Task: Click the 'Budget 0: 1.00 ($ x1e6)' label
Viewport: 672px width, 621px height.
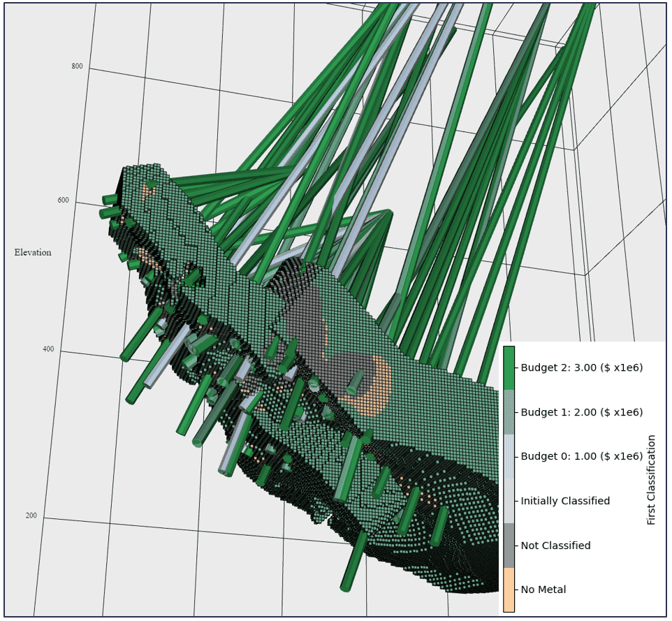Action: pos(582,456)
